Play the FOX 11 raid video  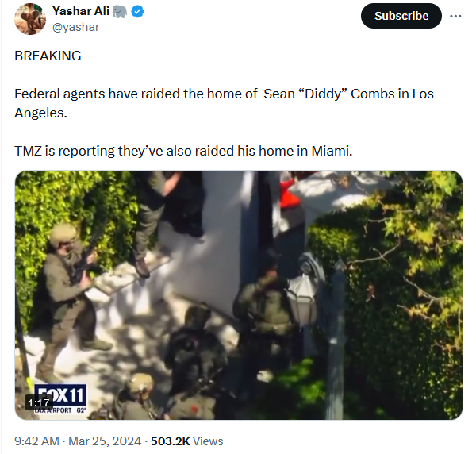click(239, 295)
